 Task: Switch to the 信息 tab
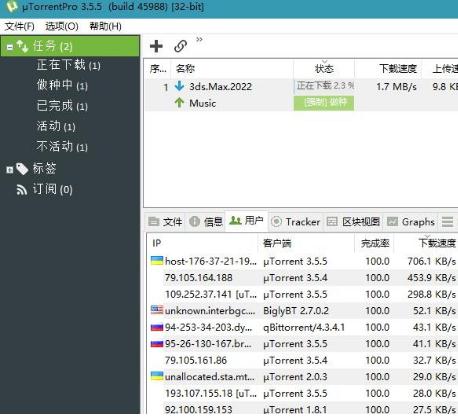(206, 221)
